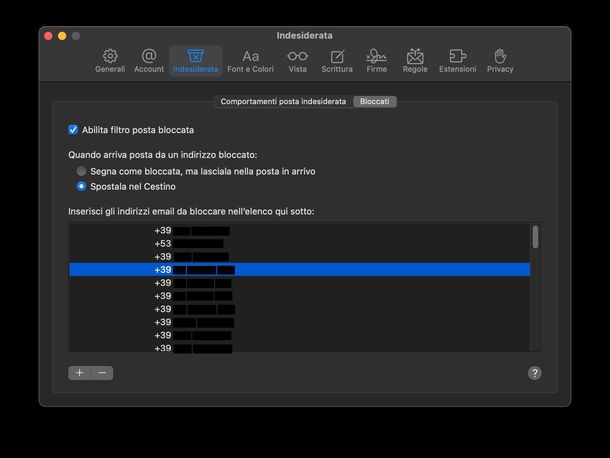The height and width of the screenshot is (458, 610).
Task: Open the Privacy preferences pane
Action: click(x=500, y=60)
